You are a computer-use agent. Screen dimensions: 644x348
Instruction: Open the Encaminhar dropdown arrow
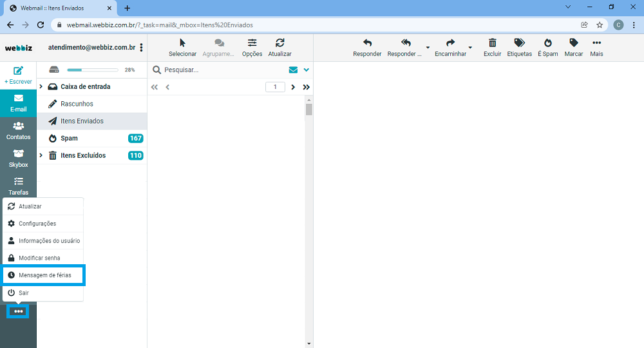[470, 48]
